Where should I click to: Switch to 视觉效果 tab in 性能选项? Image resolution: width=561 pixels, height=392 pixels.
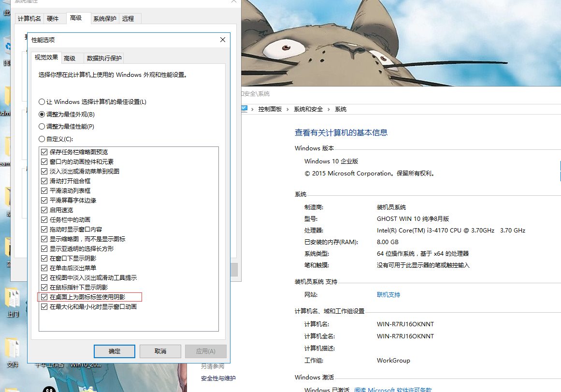point(46,58)
